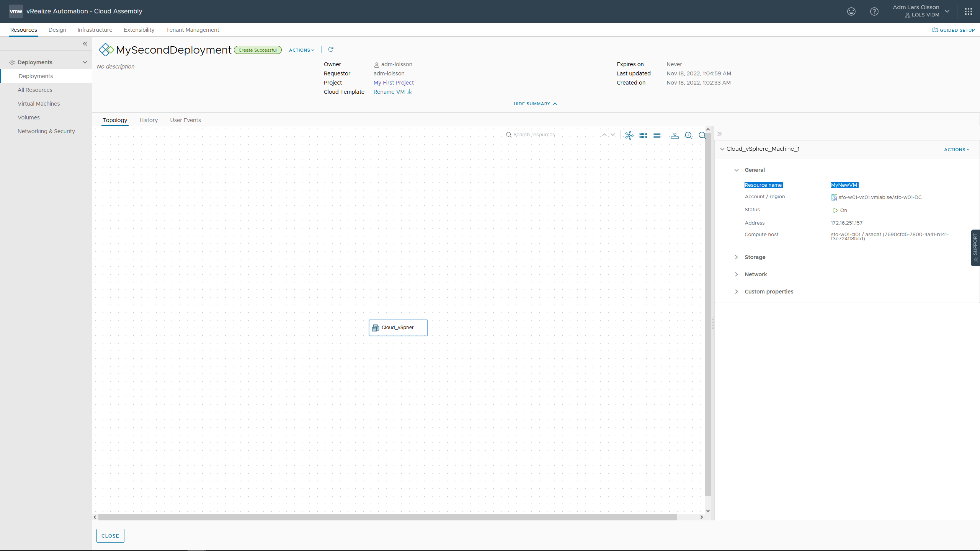Open Networking & Security in the sidebar

[46, 131]
